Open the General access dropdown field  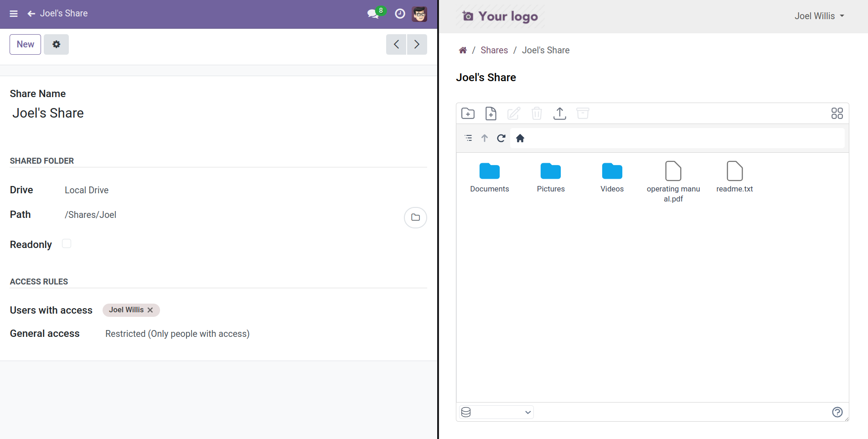[x=177, y=334]
